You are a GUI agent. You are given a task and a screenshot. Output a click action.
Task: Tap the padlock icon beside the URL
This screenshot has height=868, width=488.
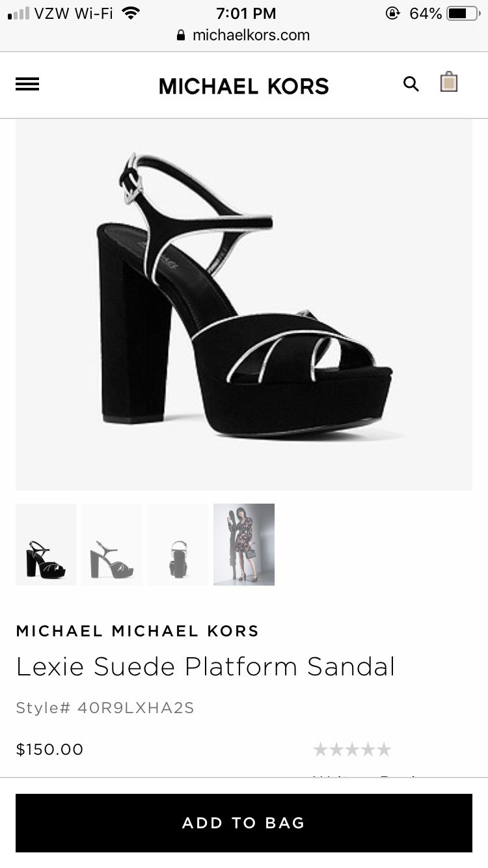[x=181, y=35]
